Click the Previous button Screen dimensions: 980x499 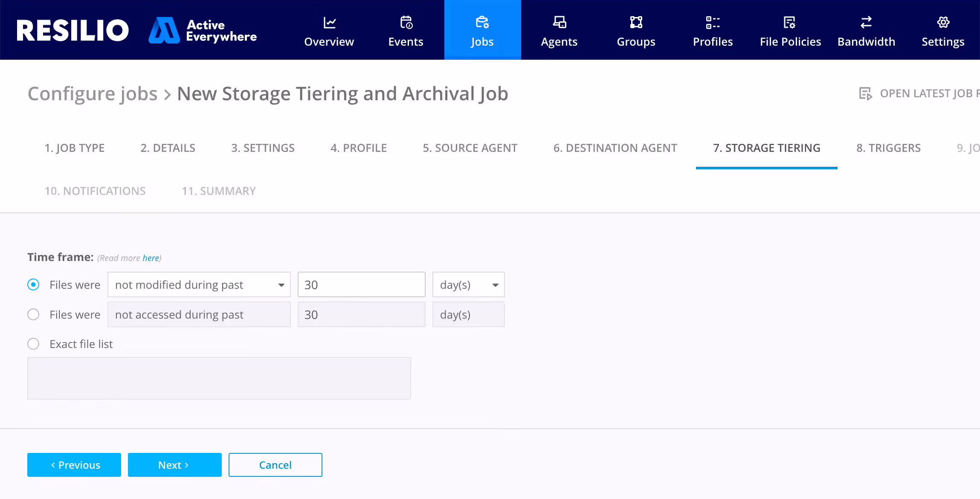click(x=74, y=465)
